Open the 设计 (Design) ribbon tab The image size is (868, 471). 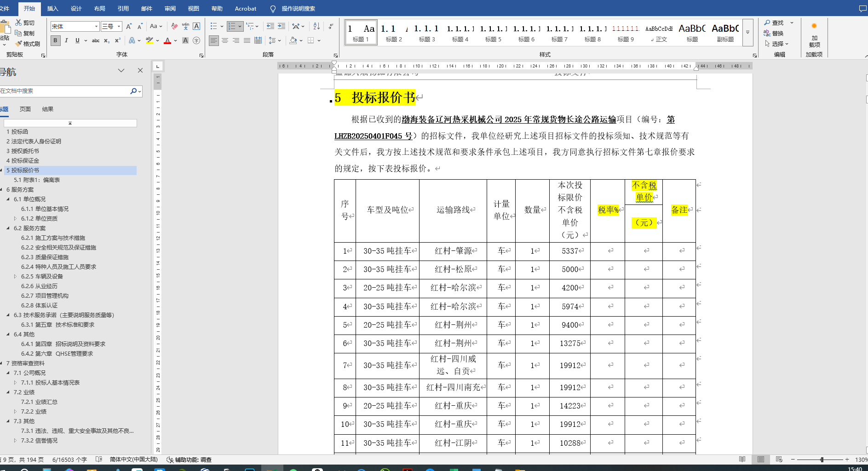pos(76,8)
